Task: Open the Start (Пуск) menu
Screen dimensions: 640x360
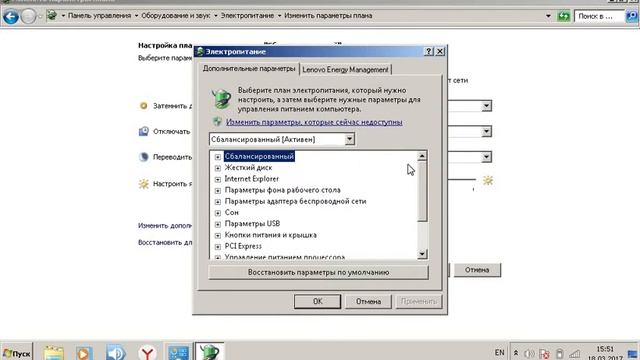Action: pos(17,352)
